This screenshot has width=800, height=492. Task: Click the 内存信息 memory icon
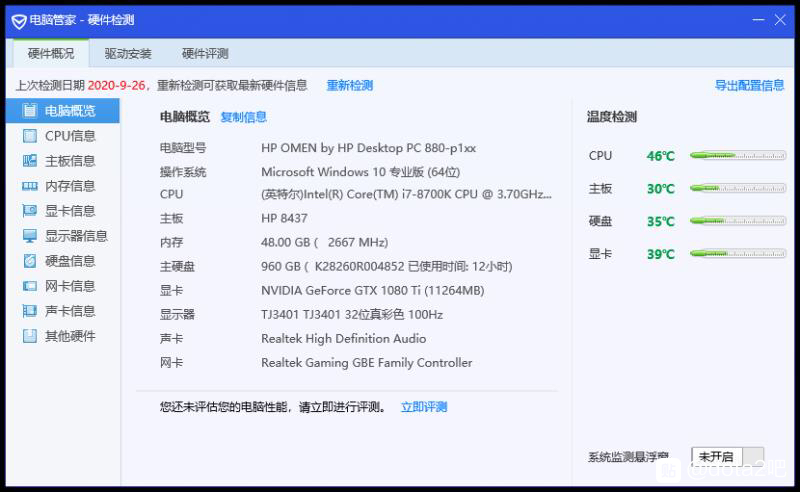tap(30, 186)
